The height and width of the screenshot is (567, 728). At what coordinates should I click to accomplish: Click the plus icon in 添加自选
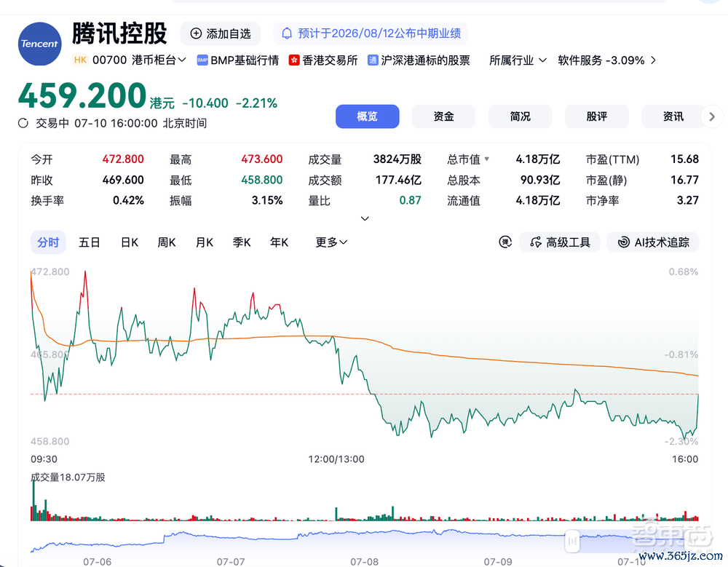click(196, 33)
